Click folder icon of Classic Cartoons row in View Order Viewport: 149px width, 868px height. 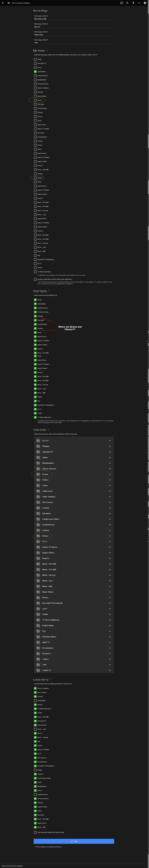point(38,469)
